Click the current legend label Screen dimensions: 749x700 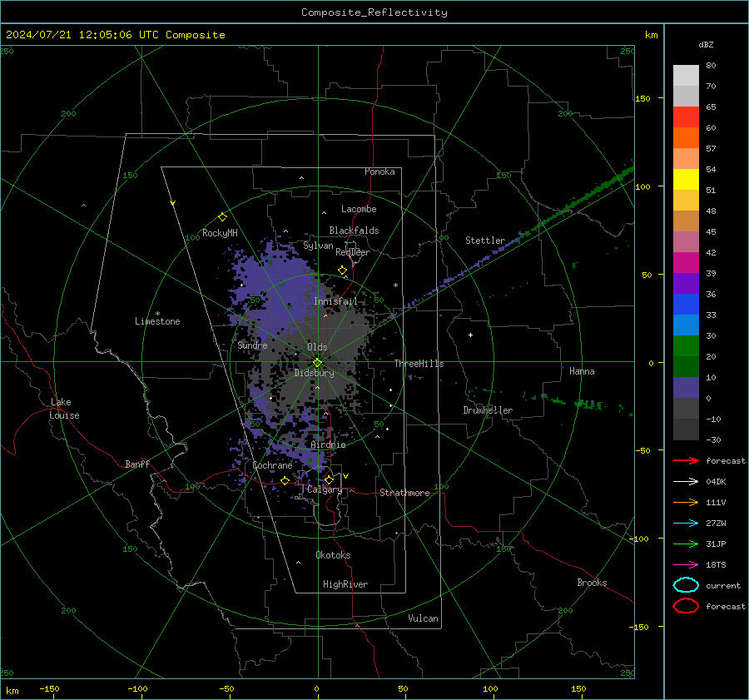723,586
